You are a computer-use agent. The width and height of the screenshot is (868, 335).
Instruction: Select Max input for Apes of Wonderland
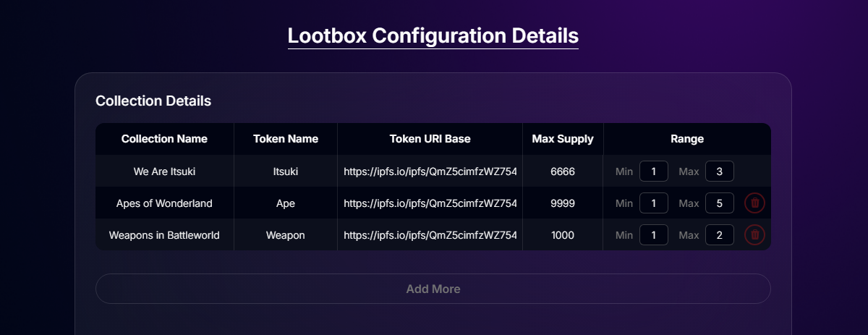click(x=720, y=203)
